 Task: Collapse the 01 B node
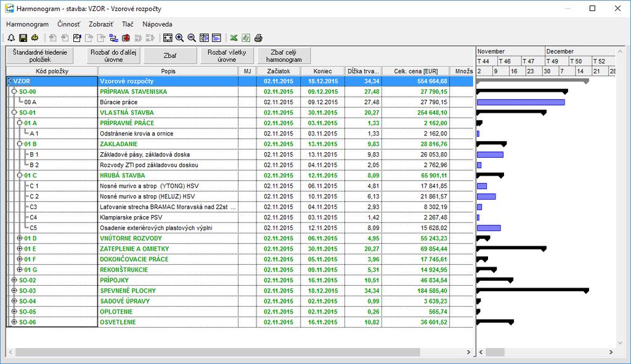pos(19,144)
